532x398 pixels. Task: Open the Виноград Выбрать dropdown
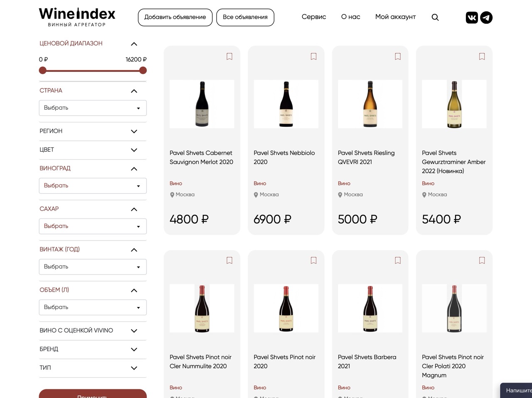(x=93, y=186)
